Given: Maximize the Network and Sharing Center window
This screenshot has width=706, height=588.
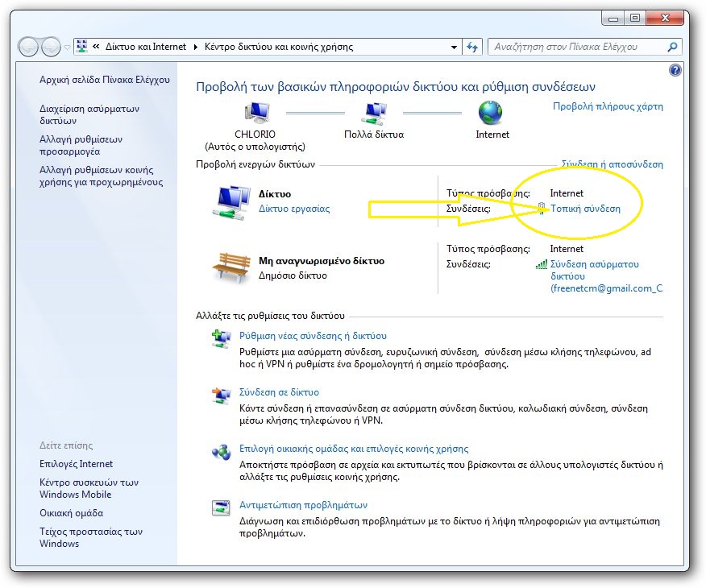Looking at the screenshot, I should click(635, 19).
